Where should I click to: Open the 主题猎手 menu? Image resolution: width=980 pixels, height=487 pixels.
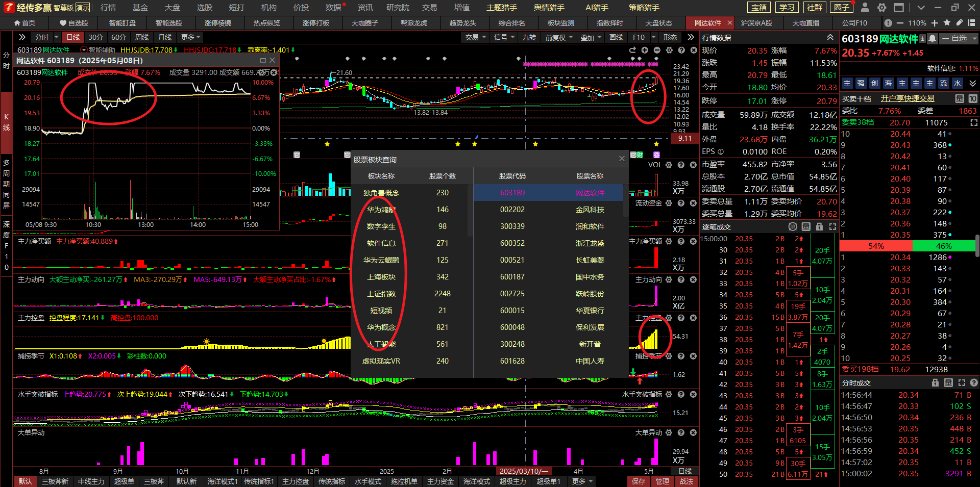[501, 8]
